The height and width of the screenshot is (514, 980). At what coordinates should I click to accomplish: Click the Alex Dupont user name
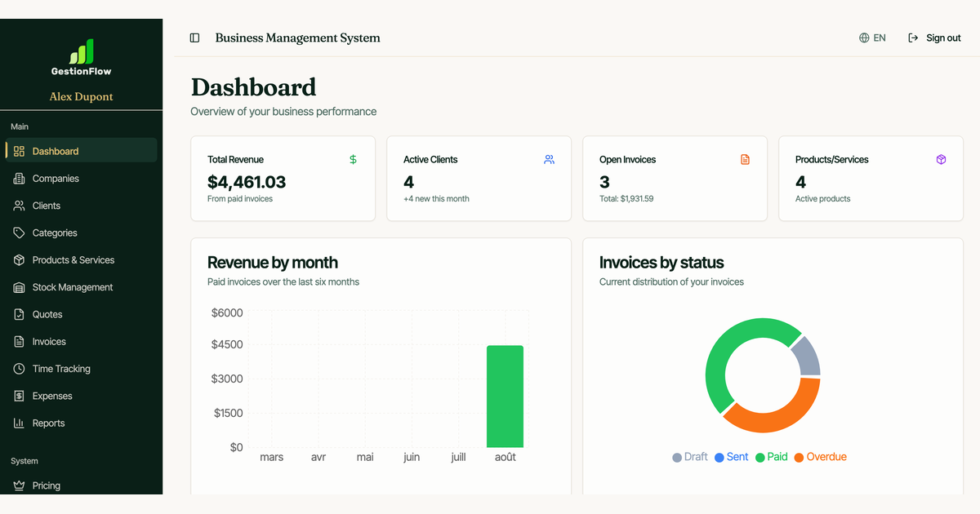[82, 96]
